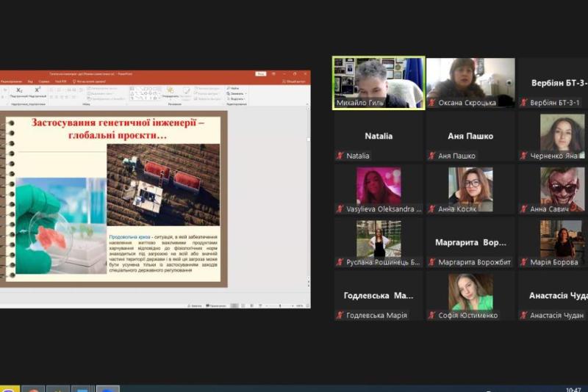Image resolution: width=588 pixels, height=392 pixels.
Task: Click the Sign in button in title bar
Action: click(x=260, y=74)
